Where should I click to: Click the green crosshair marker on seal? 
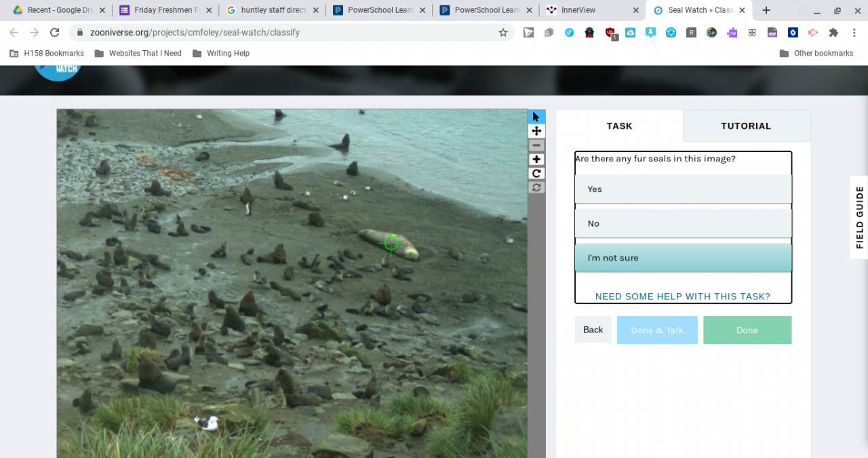(x=391, y=242)
